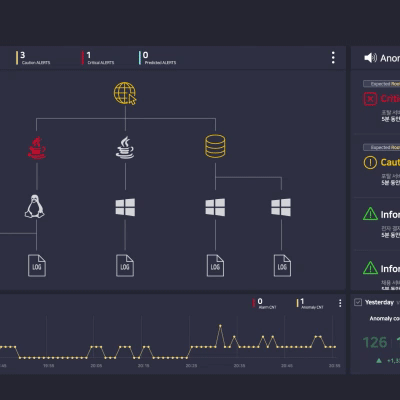Click the lower green Info triangle icon
This screenshot has width=400, height=400.
tap(370, 268)
